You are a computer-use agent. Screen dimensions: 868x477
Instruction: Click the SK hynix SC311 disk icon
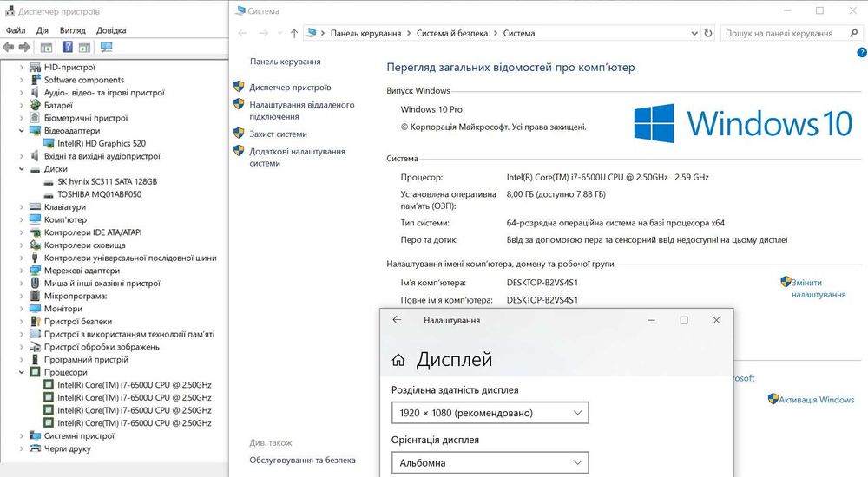click(x=48, y=181)
